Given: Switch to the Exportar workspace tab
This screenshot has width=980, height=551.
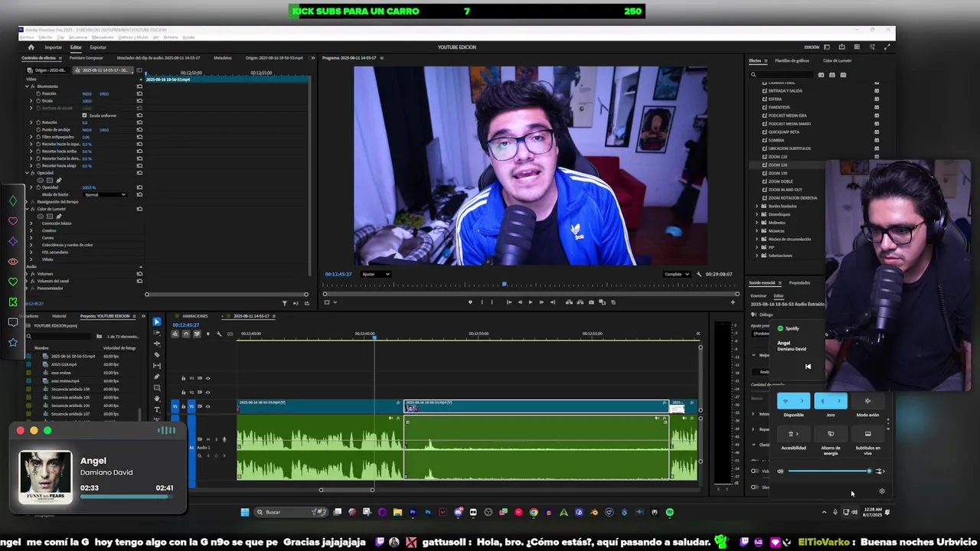Looking at the screenshot, I should 98,47.
